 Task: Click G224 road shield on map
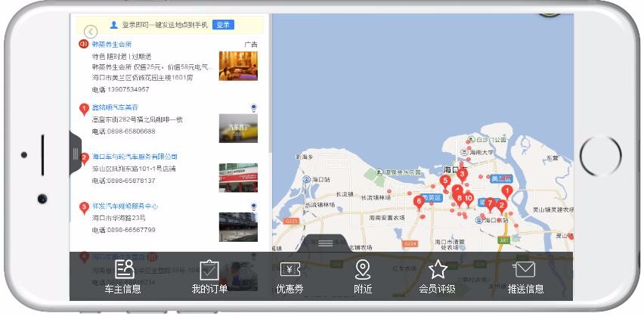point(410,243)
